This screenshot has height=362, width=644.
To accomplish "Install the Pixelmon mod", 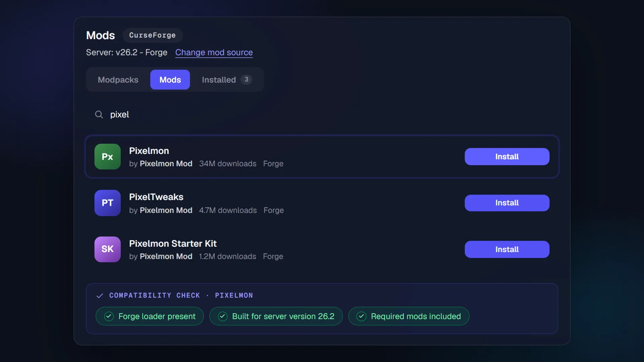I will (507, 157).
